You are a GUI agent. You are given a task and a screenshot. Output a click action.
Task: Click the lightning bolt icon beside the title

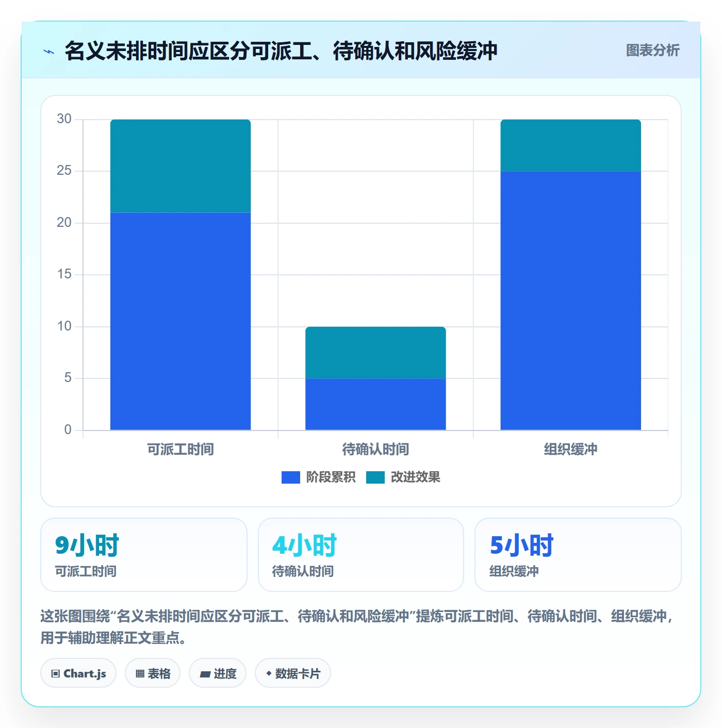coord(49,52)
